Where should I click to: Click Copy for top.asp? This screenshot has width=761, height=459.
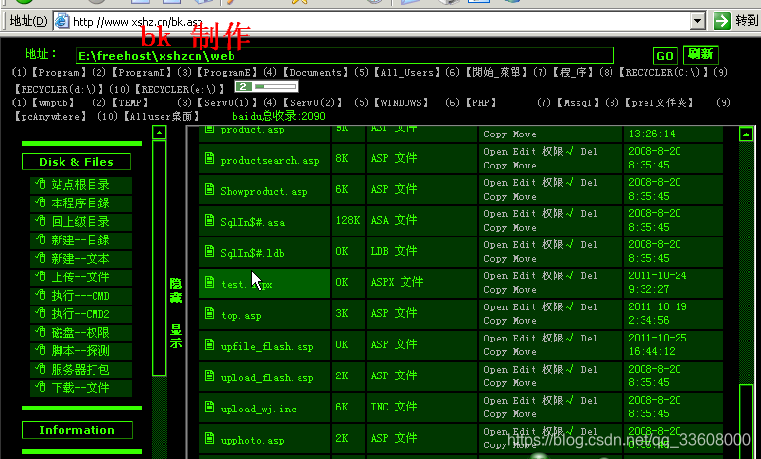point(495,321)
